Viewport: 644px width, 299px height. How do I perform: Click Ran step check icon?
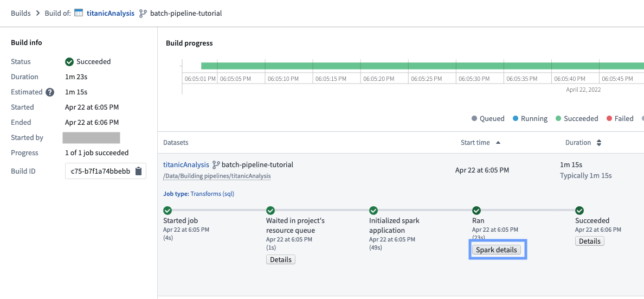point(476,211)
